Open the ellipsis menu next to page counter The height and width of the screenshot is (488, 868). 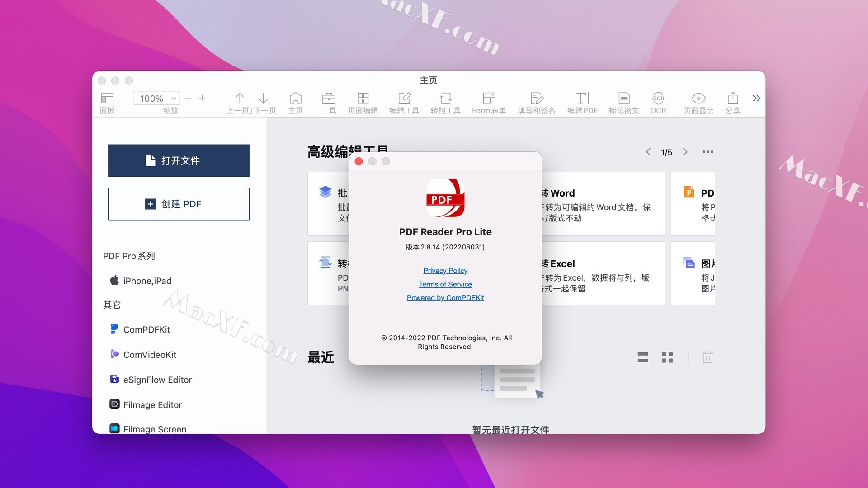click(708, 152)
